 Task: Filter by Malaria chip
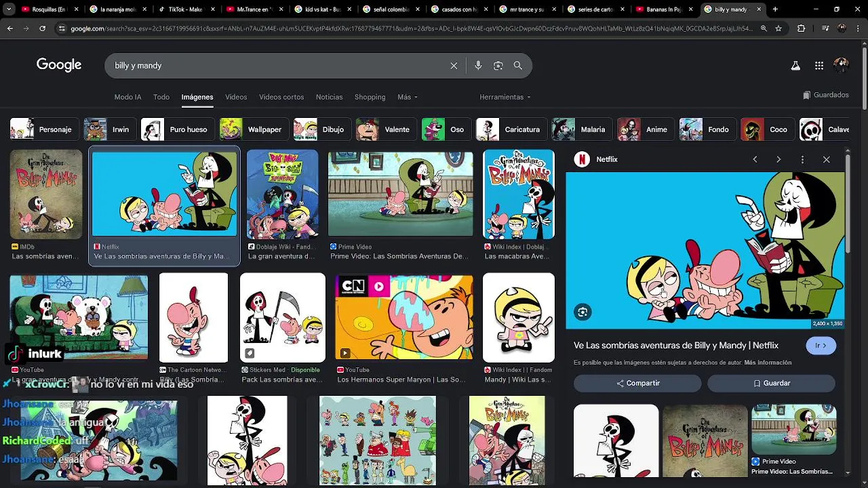(x=580, y=129)
